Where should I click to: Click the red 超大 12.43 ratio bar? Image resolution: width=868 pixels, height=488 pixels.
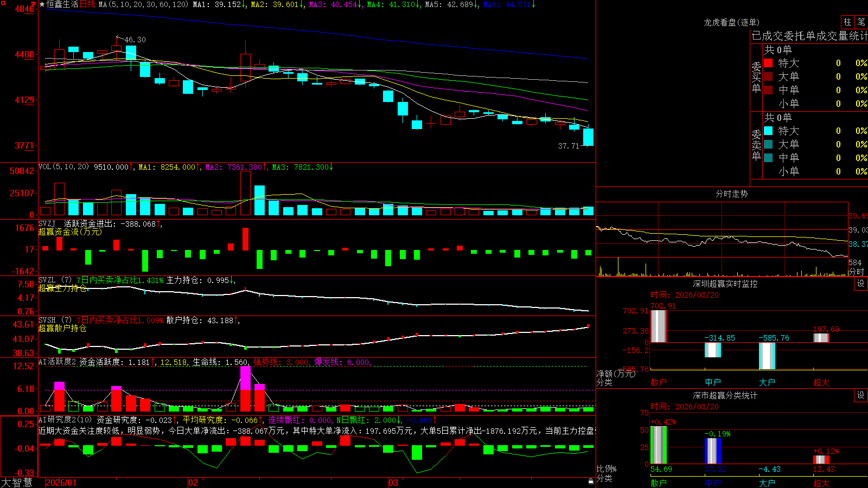(821, 459)
